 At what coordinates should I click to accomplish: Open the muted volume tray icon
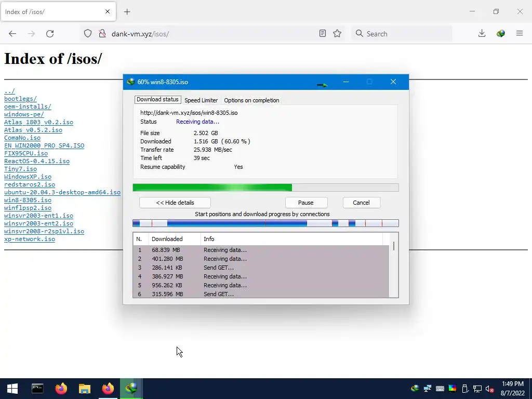[x=489, y=389]
